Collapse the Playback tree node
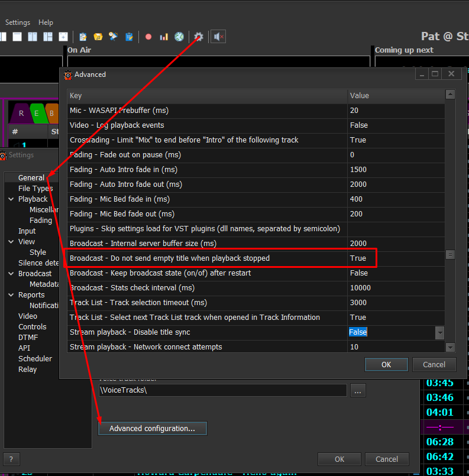This screenshot has height=476, width=469. pyautogui.click(x=11, y=199)
